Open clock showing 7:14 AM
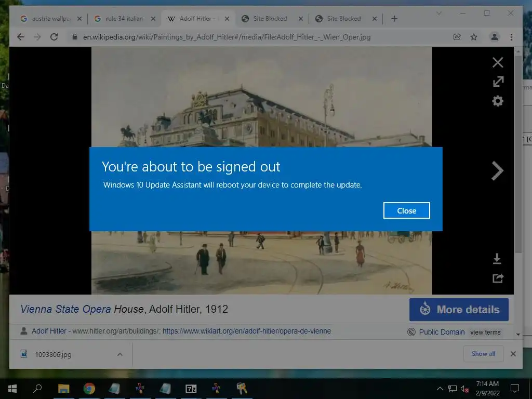 coord(487,389)
